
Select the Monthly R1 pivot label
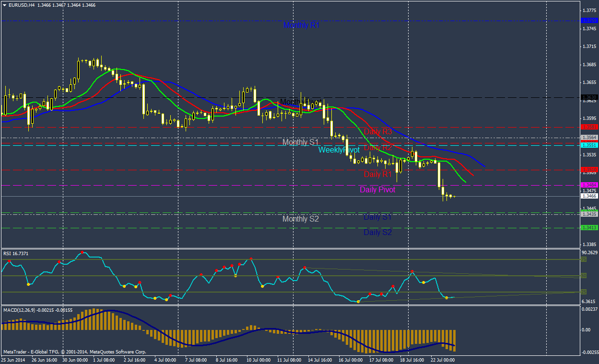(301, 25)
